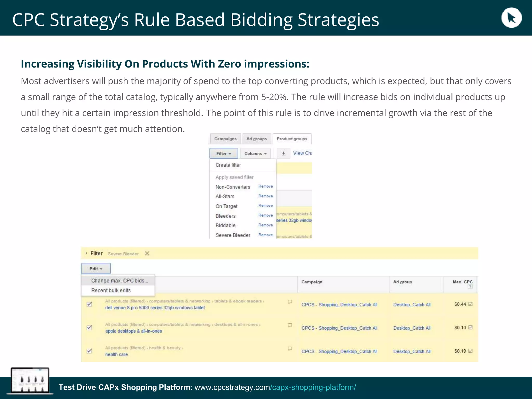The width and height of the screenshot is (532, 399).
Task: Open capx-shopping-platform link in footer
Action: (x=313, y=387)
